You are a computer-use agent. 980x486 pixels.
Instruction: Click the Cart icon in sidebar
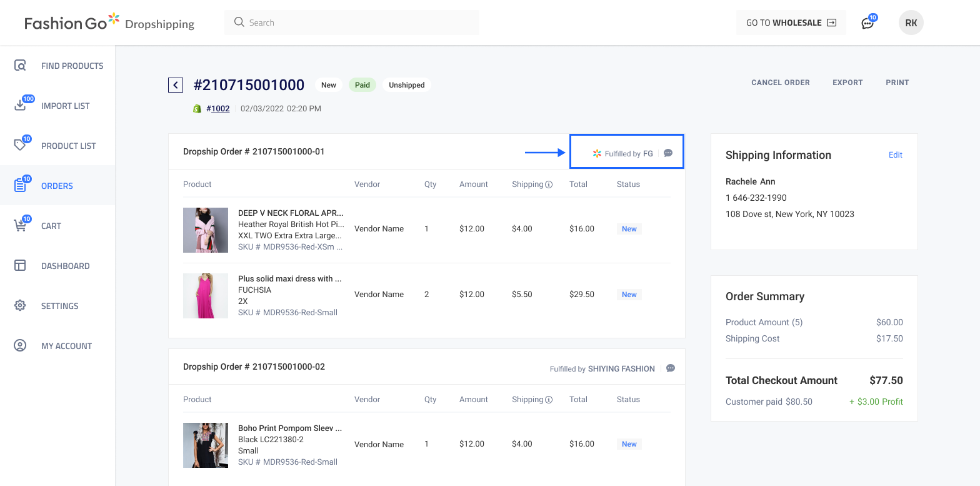(20, 226)
